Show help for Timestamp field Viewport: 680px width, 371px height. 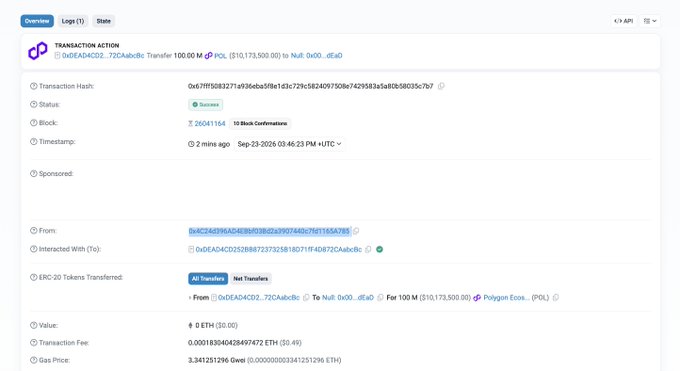33,141
